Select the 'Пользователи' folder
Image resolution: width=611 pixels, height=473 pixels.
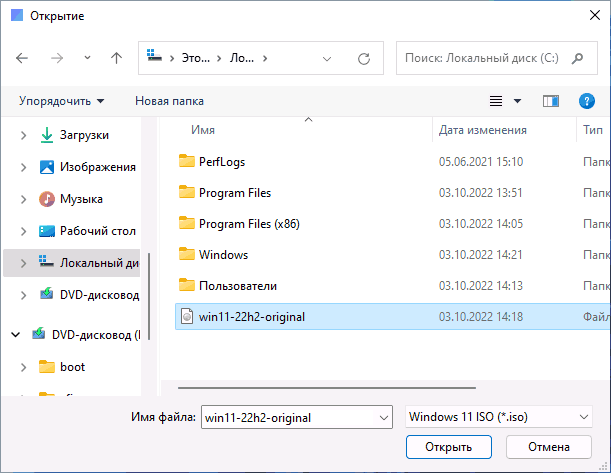[x=238, y=286]
